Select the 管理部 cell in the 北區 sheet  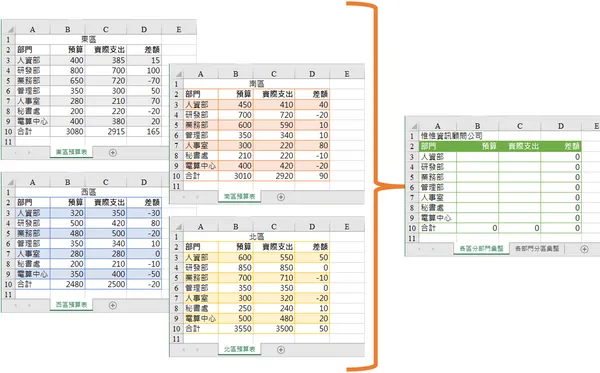click(201, 288)
